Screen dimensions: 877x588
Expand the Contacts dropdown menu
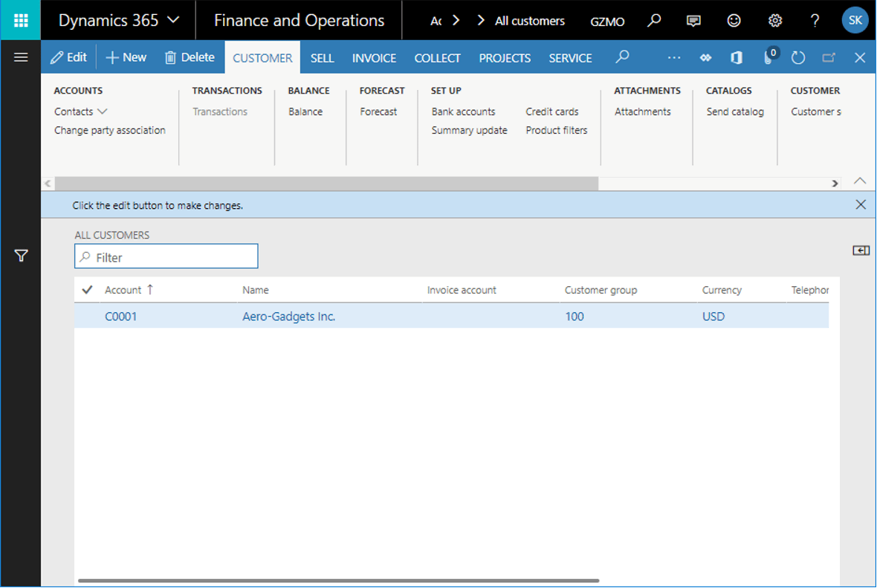80,112
